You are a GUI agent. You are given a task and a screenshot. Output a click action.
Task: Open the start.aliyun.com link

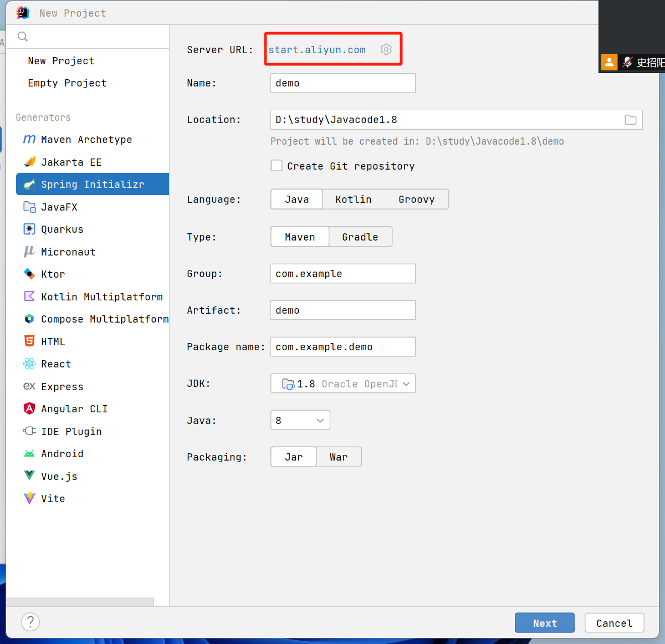316,49
